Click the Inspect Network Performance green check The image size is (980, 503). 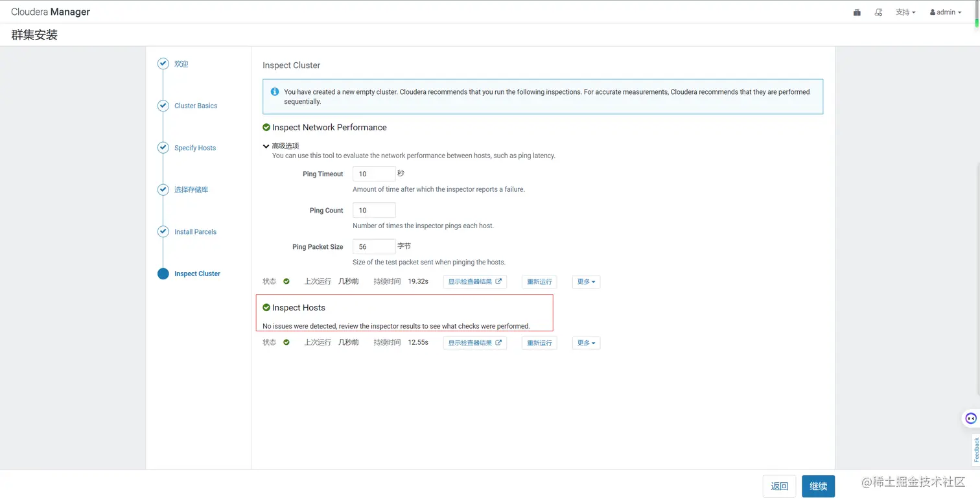click(266, 127)
